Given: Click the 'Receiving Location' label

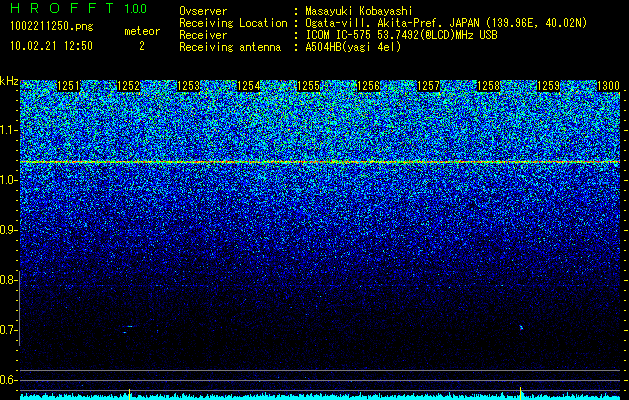Looking at the screenshot, I should point(233,23).
